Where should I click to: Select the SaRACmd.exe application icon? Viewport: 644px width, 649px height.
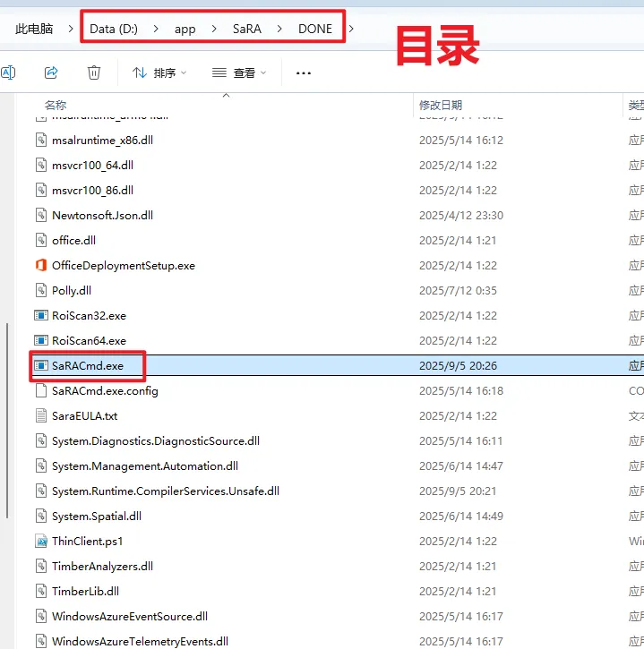pos(41,365)
